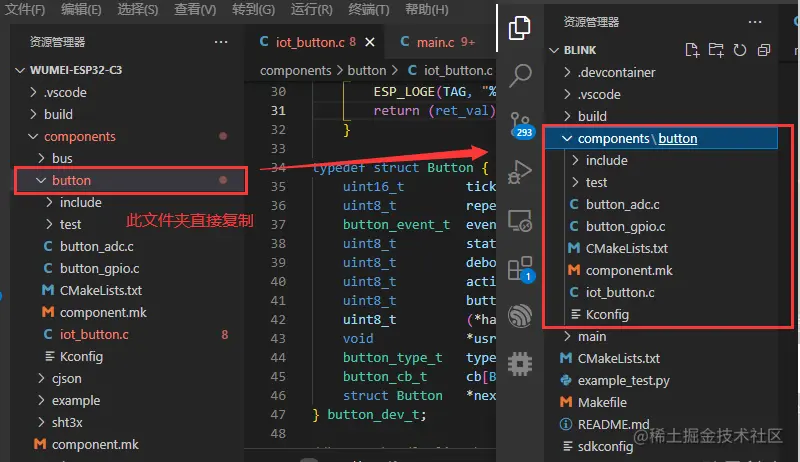The width and height of the screenshot is (800, 462).
Task: Expand the test folder in the BLINK tree
Action: (662, 182)
